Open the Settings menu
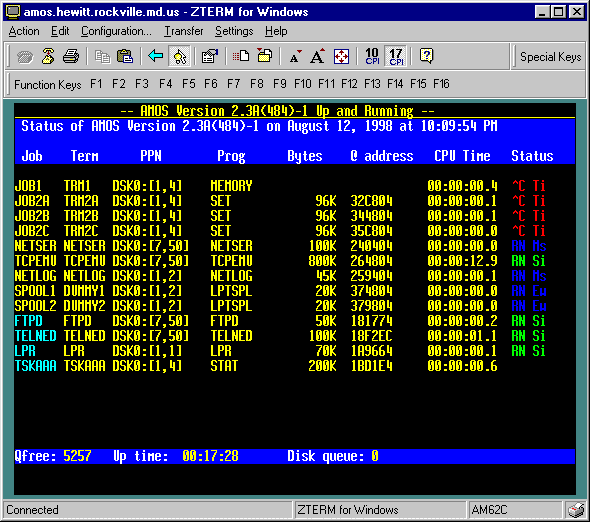The width and height of the screenshot is (590, 522). [234, 31]
